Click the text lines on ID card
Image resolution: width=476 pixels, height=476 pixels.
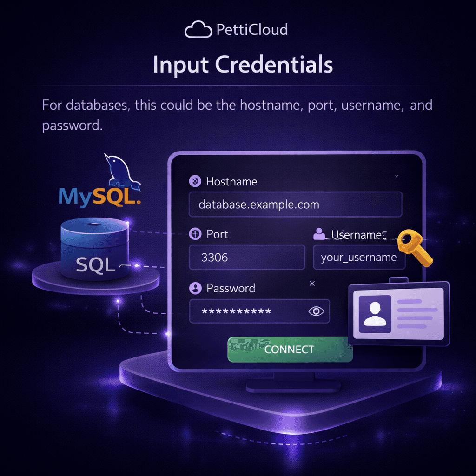[417, 314]
